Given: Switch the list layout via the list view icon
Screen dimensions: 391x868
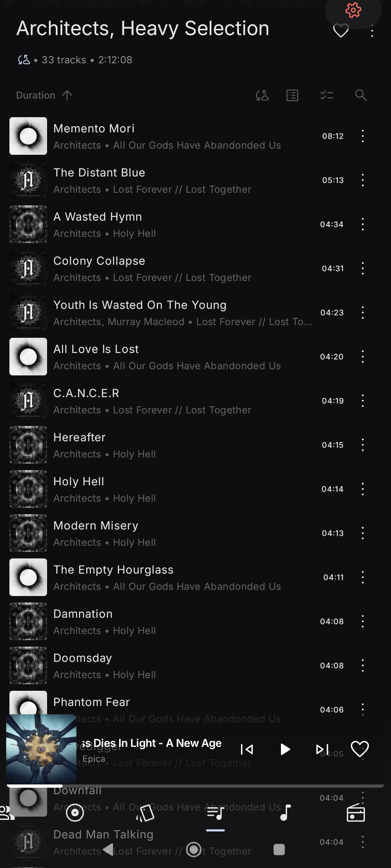Looking at the screenshot, I should (292, 95).
